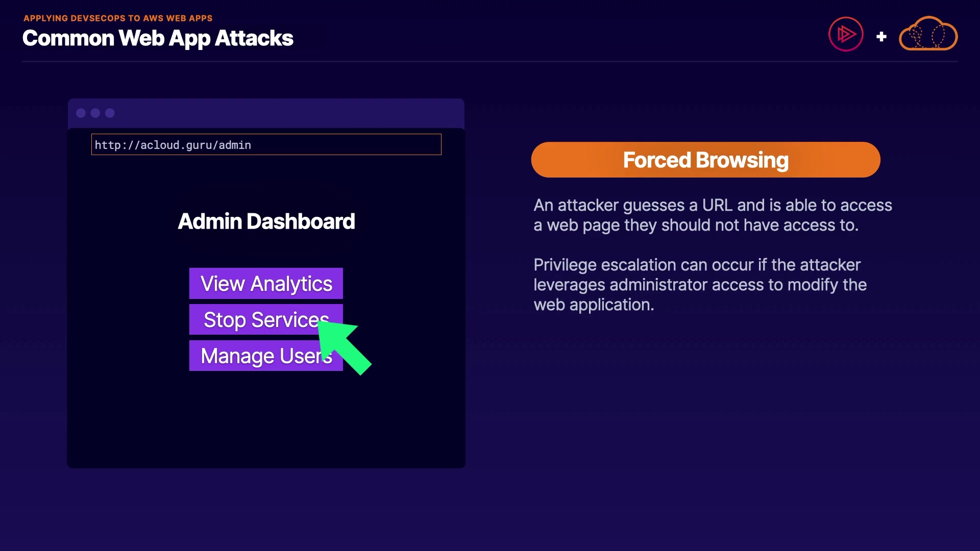Click the middle dot in browser title bar
980x551 pixels.
pyautogui.click(x=95, y=113)
